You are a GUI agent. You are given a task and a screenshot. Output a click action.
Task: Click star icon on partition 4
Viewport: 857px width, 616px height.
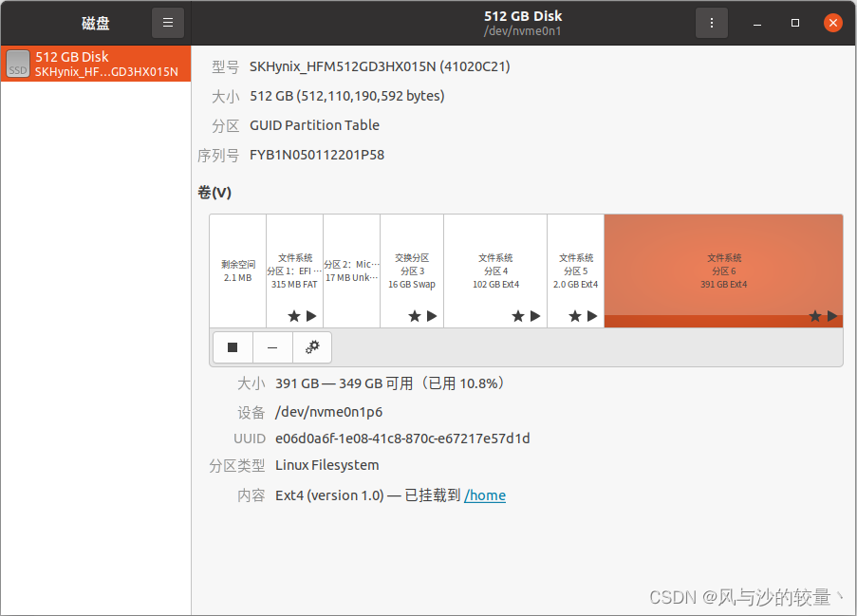pos(518,316)
